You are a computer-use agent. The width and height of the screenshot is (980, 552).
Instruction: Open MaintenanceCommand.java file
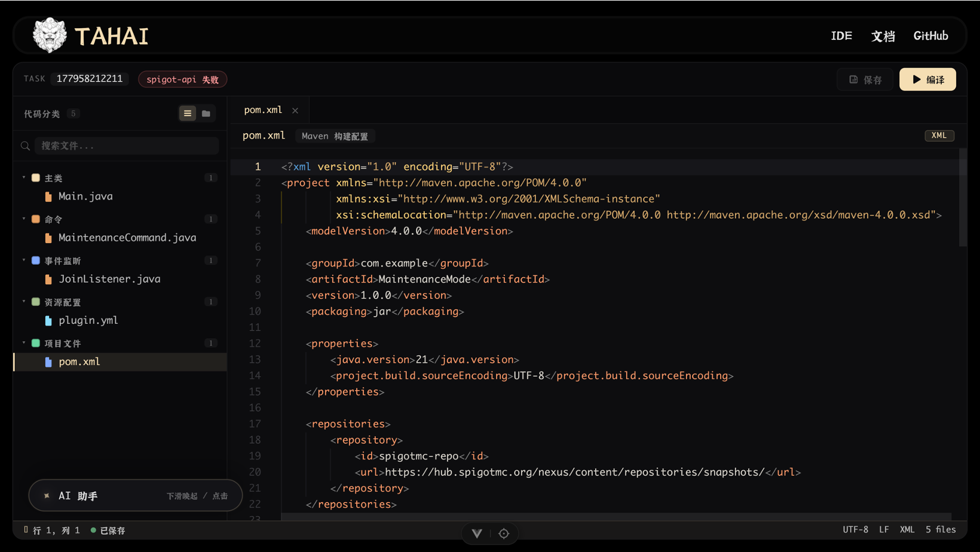120,238
